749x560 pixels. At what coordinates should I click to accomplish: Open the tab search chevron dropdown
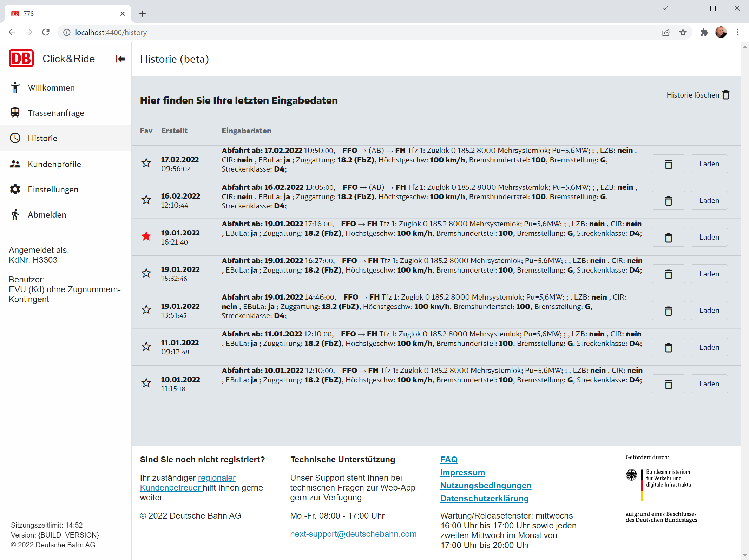[x=664, y=8]
